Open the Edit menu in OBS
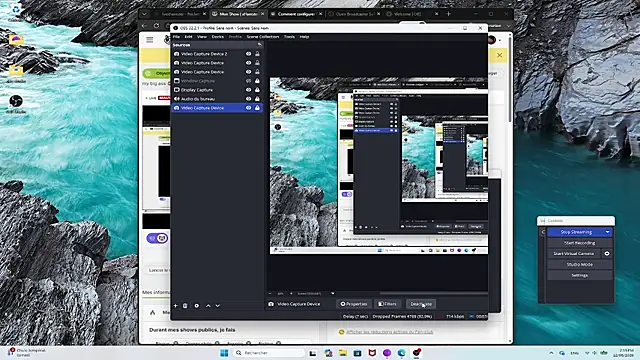 point(188,37)
